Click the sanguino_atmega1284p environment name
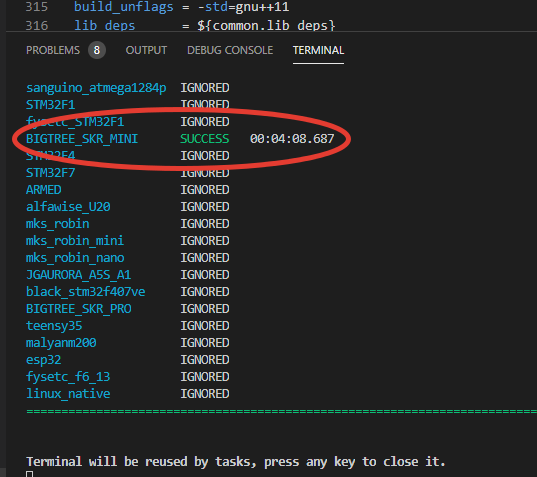The image size is (537, 477). [x=96, y=88]
